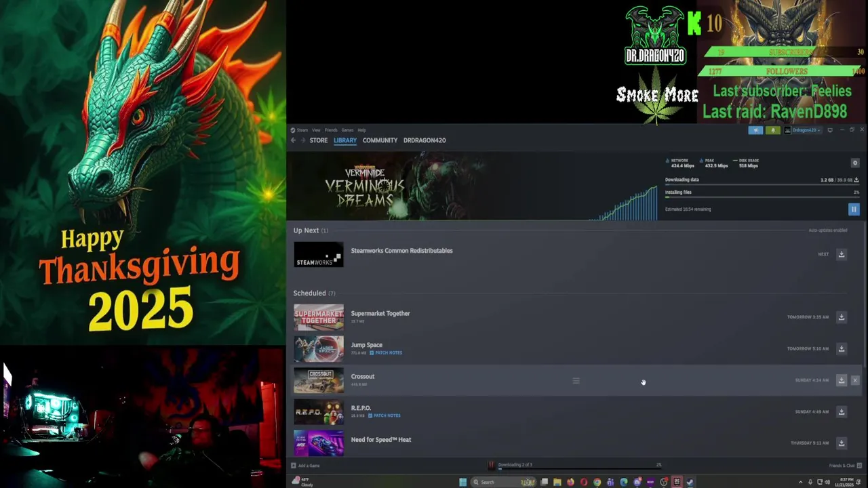Open the View menu
868x488 pixels.
pos(316,130)
